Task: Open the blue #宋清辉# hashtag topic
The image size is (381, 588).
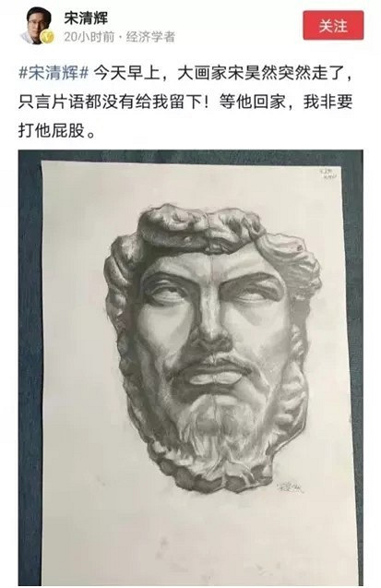Action: (x=54, y=73)
